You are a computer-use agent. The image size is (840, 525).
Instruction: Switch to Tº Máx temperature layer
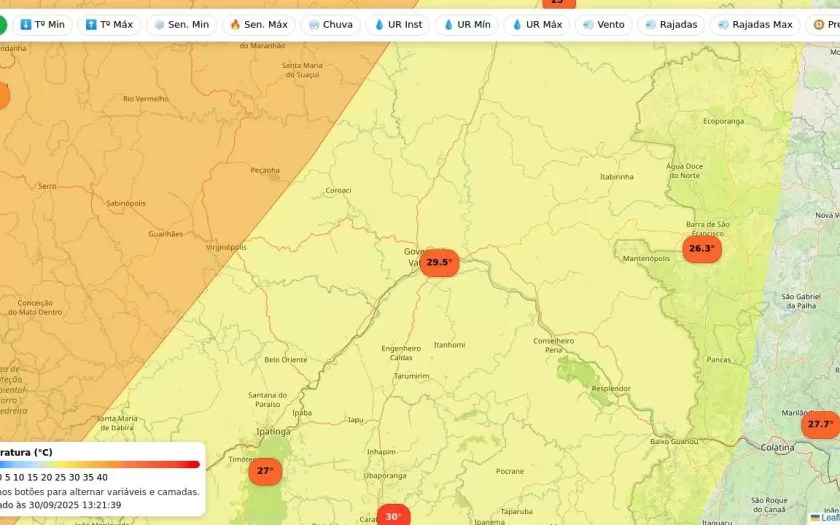tap(109, 25)
